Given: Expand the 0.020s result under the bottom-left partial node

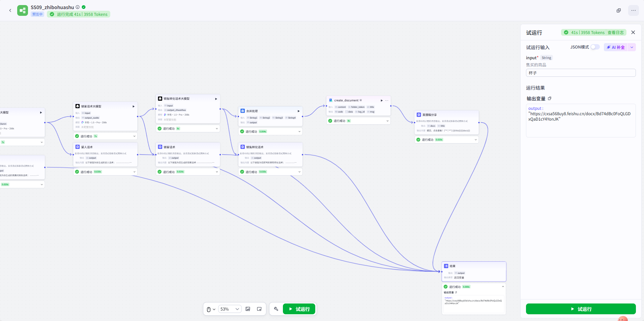Looking at the screenshot, I should [x=42, y=185].
